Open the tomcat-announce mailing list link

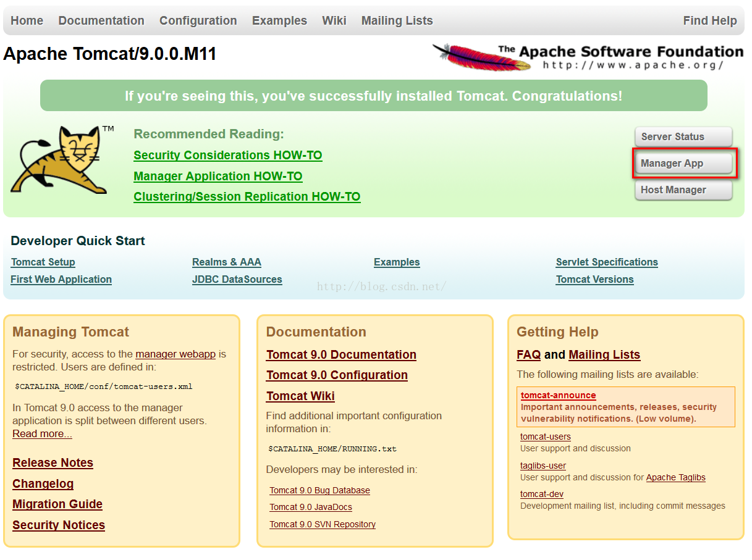(559, 395)
